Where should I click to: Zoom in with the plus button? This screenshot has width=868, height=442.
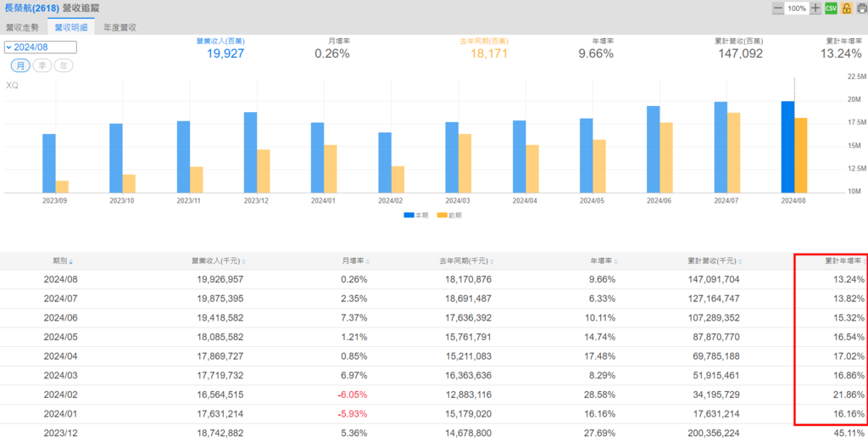click(x=815, y=8)
